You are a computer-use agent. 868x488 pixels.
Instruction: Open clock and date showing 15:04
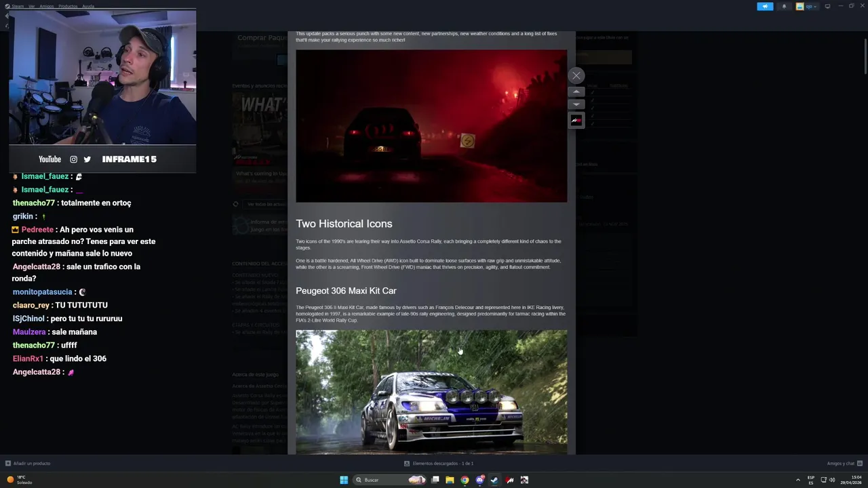coord(851,480)
